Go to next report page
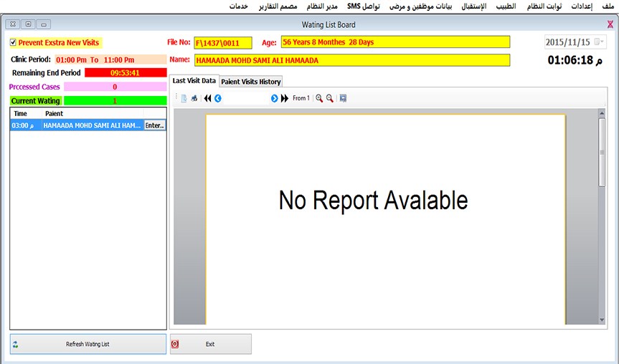619x364 pixels. [274, 98]
